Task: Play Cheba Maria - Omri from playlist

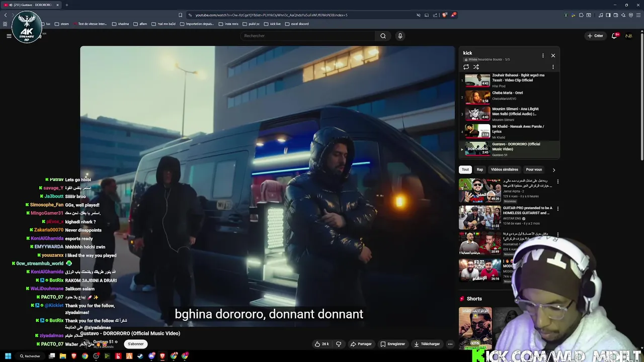Action: (509, 97)
